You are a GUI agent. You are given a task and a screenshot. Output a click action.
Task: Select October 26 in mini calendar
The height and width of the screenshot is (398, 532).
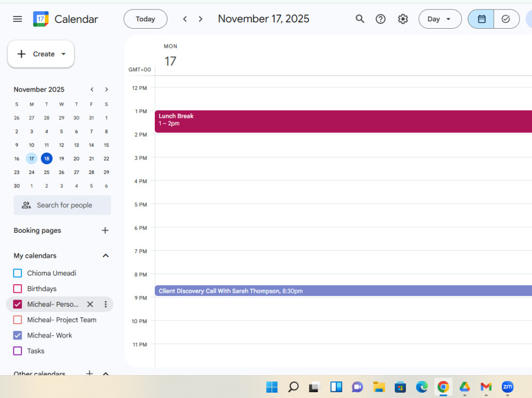pos(16,118)
